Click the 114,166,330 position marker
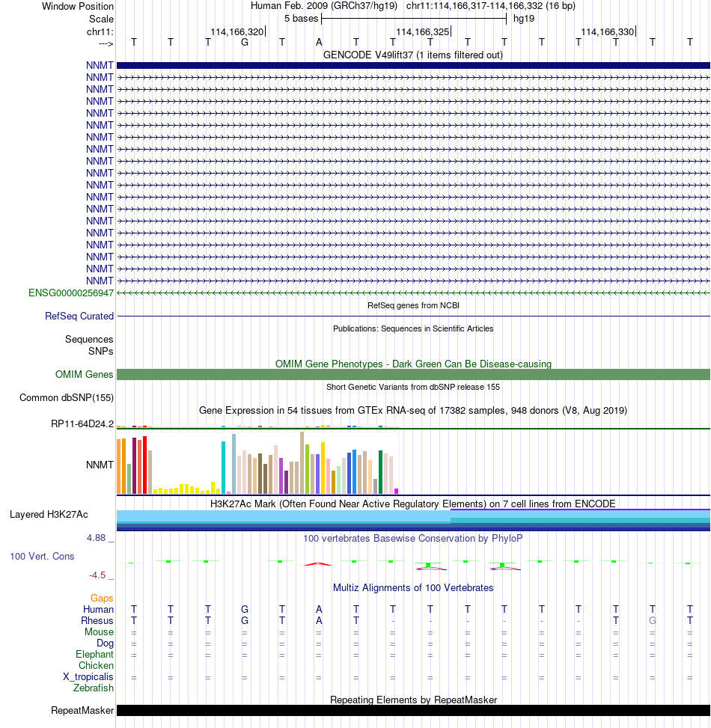This screenshot has height=728, width=711. (608, 31)
